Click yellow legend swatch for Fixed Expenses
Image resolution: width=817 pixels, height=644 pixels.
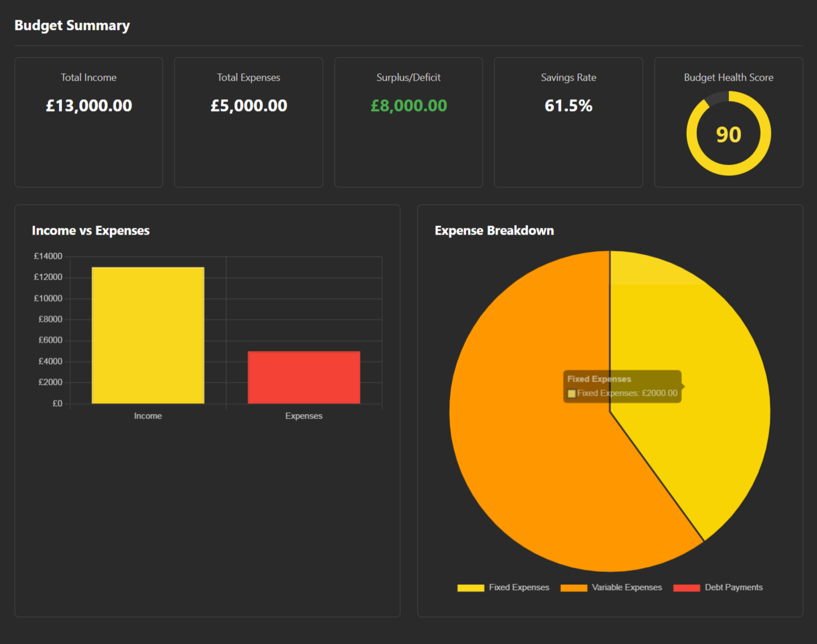(471, 588)
